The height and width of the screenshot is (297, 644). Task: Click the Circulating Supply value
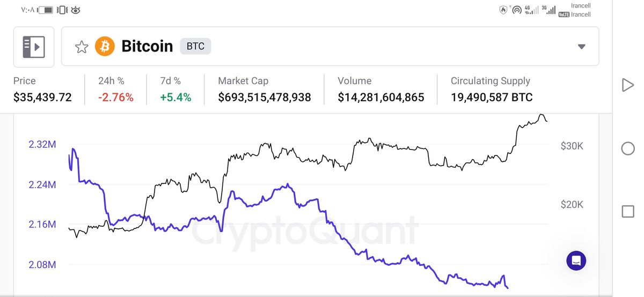click(x=492, y=97)
